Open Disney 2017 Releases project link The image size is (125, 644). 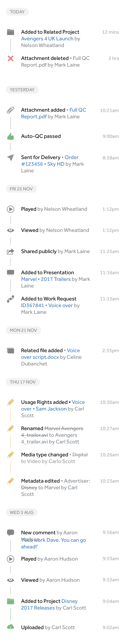(x=49, y=604)
